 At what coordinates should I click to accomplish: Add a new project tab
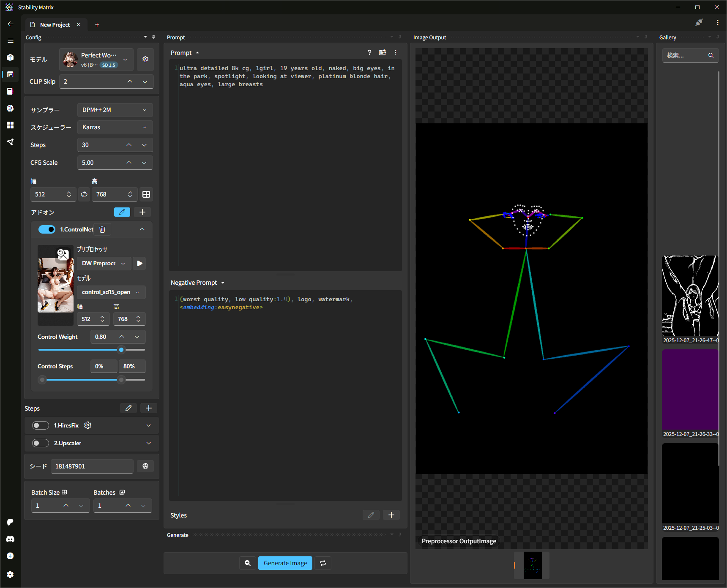(97, 25)
